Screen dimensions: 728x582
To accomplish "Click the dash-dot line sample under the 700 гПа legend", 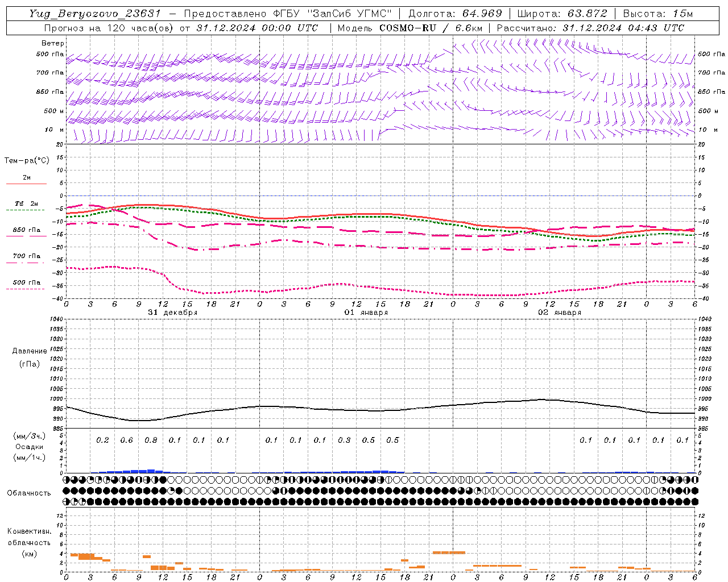I will click(26, 263).
